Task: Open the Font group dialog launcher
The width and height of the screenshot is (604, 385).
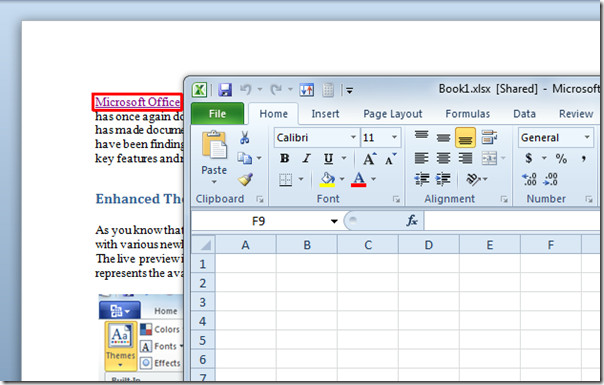Action: (396, 199)
